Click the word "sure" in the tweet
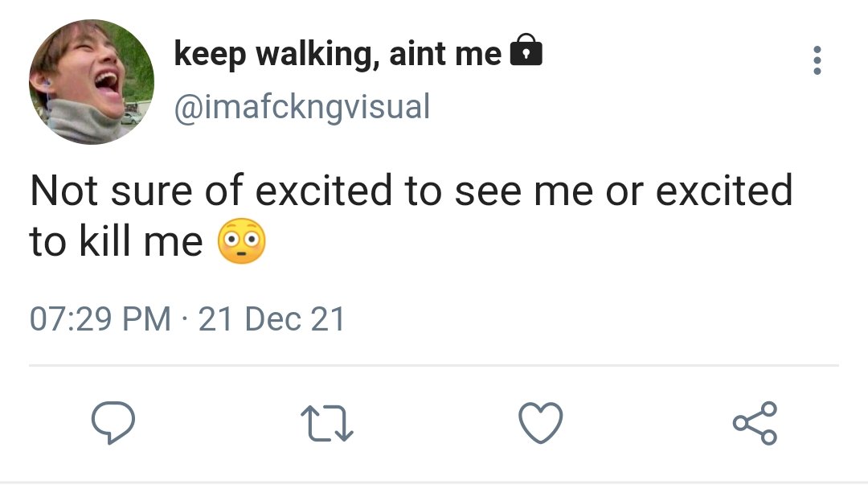 pos(152,191)
